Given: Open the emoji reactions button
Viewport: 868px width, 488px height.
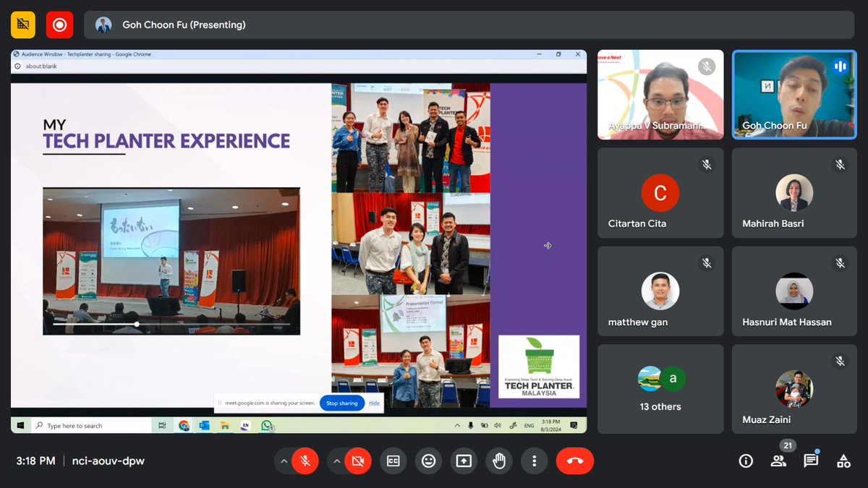Looking at the screenshot, I should click(429, 461).
